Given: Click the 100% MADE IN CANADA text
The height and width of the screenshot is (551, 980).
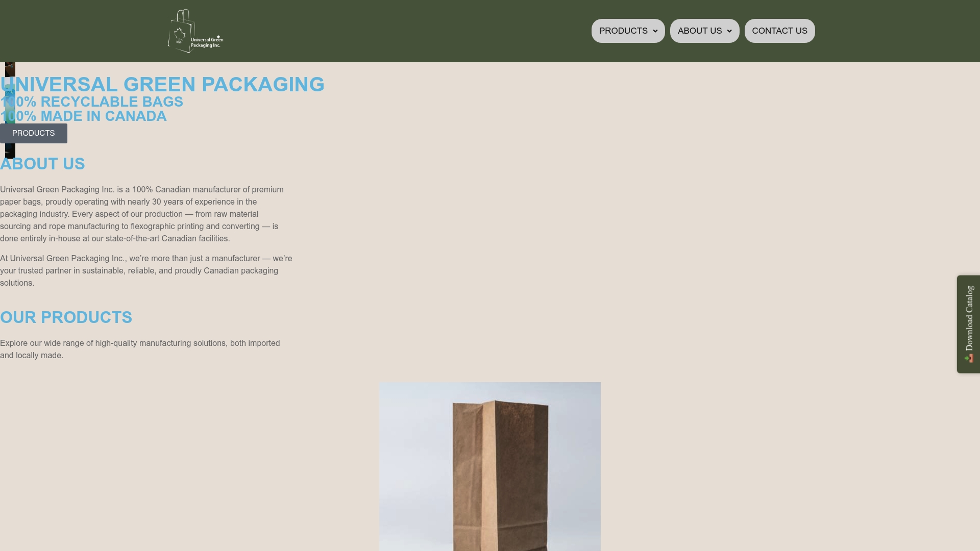Looking at the screenshot, I should [x=84, y=116].
